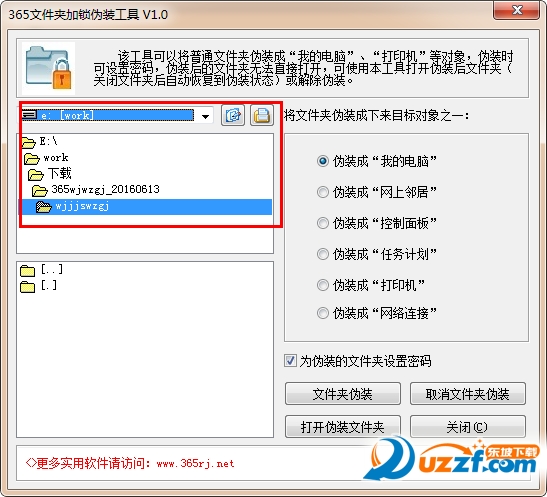The height and width of the screenshot is (497, 547).
Task: Click the 打开伪装文件夹 button
Action: point(343,426)
